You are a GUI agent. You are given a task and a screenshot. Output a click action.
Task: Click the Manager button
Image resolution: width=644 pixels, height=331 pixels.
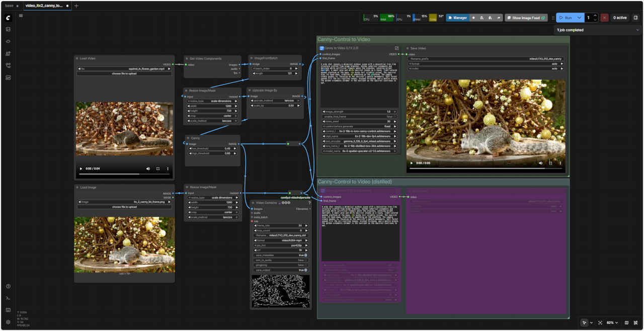[x=457, y=18]
